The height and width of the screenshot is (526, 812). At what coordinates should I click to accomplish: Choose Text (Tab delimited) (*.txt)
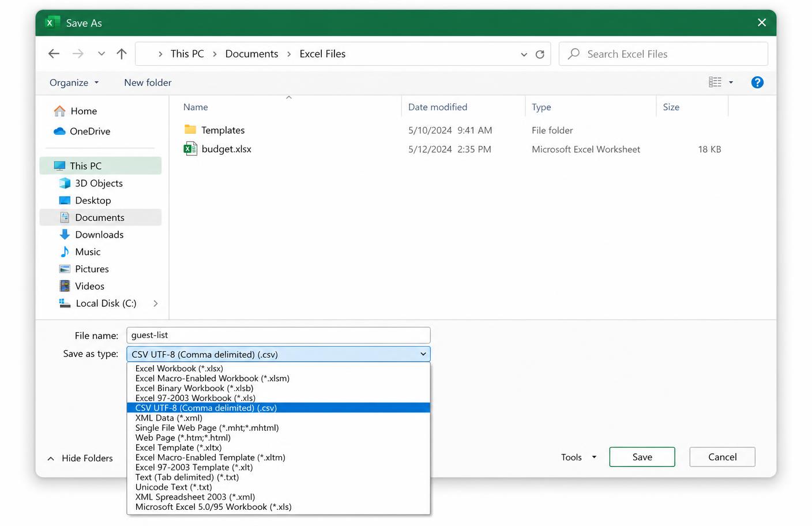(x=279, y=477)
